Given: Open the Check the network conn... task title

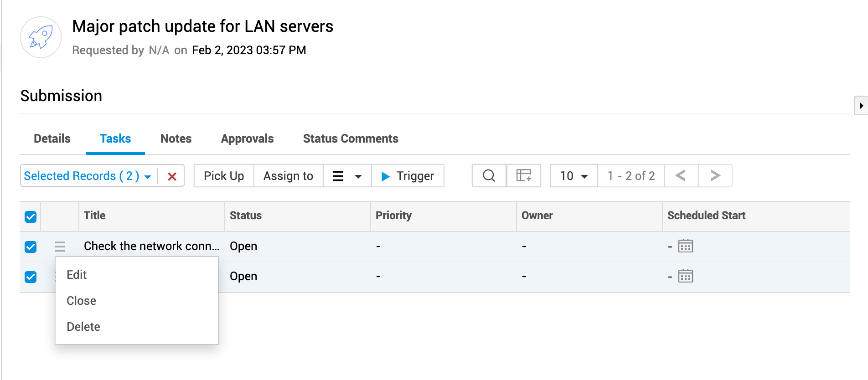Looking at the screenshot, I should point(151,246).
